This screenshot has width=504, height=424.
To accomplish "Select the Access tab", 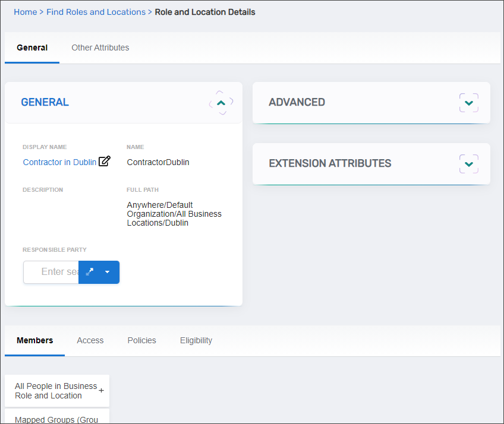I will point(90,340).
